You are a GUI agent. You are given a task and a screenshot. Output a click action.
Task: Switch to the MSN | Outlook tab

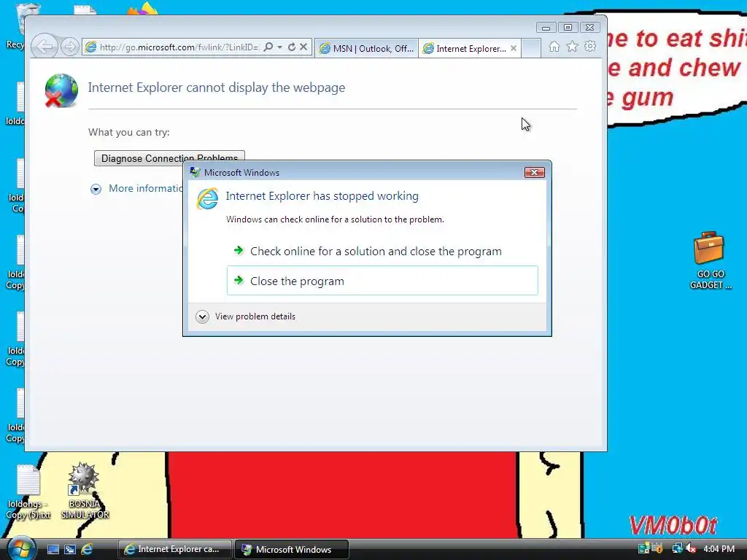pyautogui.click(x=367, y=48)
